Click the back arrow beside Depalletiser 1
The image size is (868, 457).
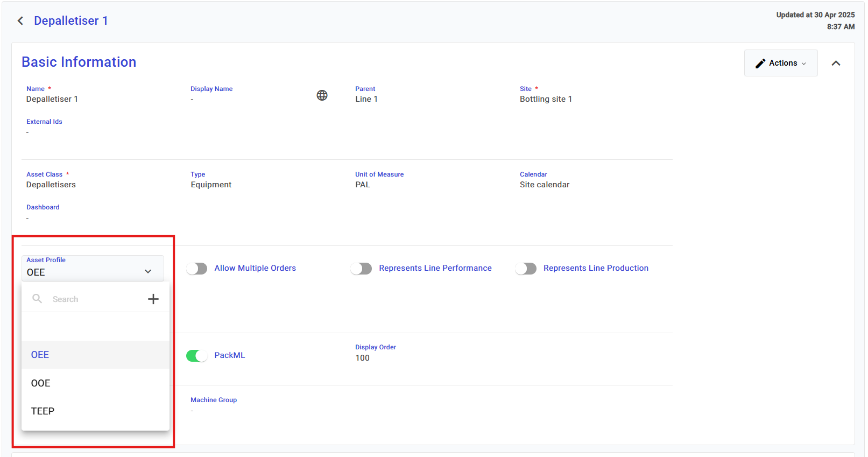[20, 21]
